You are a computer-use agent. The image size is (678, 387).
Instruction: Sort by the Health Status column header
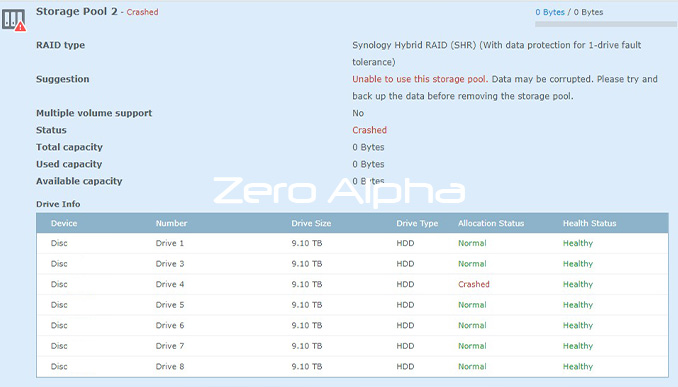[x=589, y=224]
